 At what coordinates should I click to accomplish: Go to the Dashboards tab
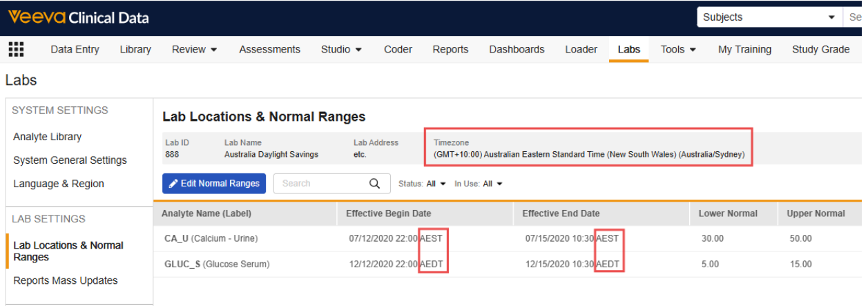point(517,49)
